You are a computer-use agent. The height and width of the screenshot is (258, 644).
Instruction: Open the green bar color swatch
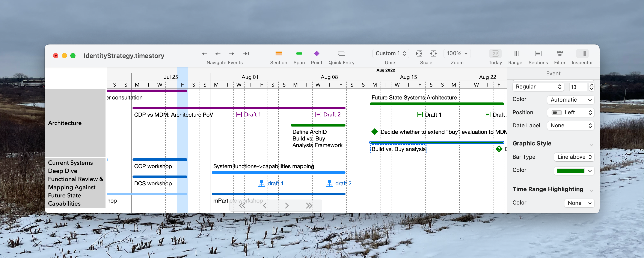tap(574, 171)
